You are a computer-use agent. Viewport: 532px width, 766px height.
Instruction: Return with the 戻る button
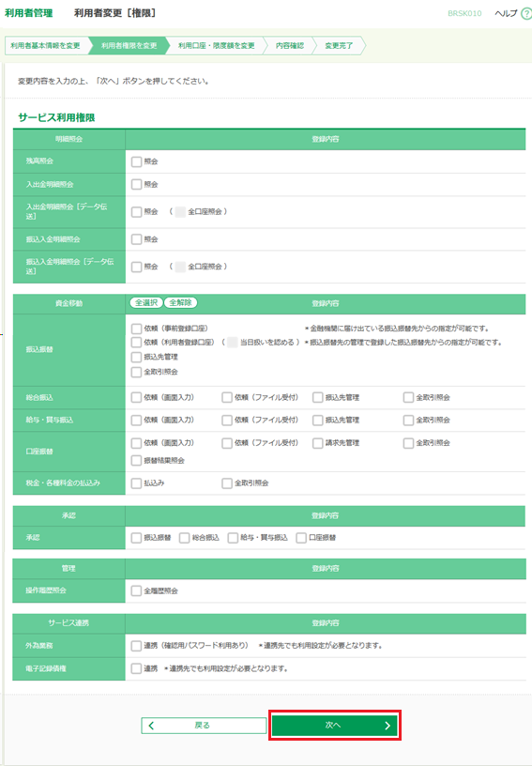(x=204, y=726)
